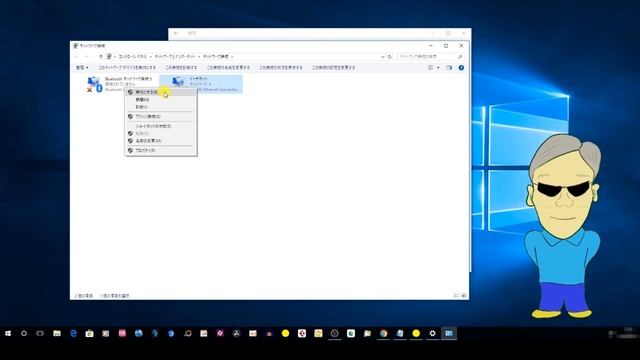Choose Properties (プロパティ) in context menu
Viewport: 640px width, 360px height.
coord(161,151)
